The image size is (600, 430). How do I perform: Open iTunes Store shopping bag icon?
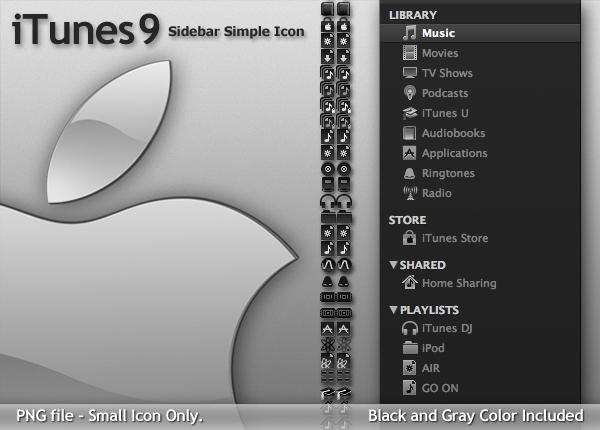pos(409,238)
